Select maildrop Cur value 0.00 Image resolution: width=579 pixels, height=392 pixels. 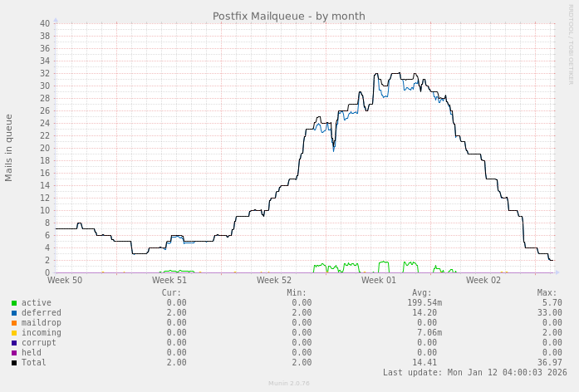[x=176, y=322]
